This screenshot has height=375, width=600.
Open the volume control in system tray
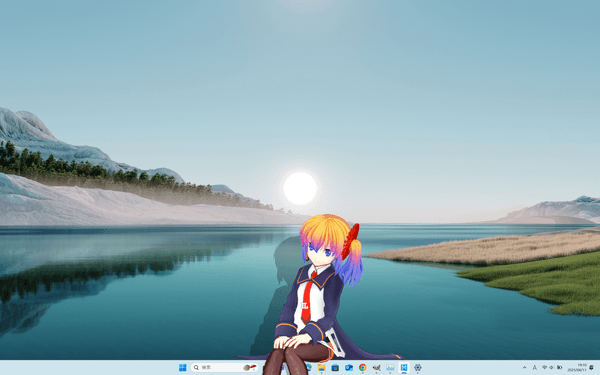click(552, 368)
